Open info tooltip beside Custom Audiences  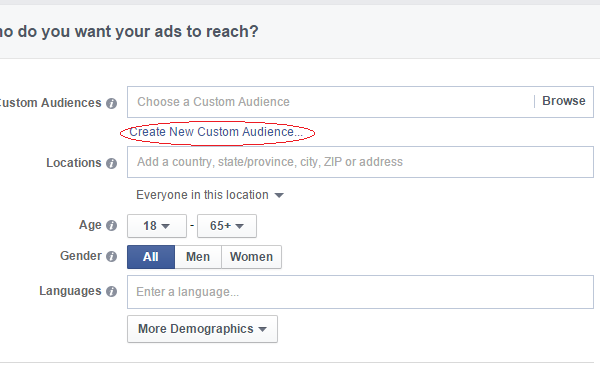(111, 103)
